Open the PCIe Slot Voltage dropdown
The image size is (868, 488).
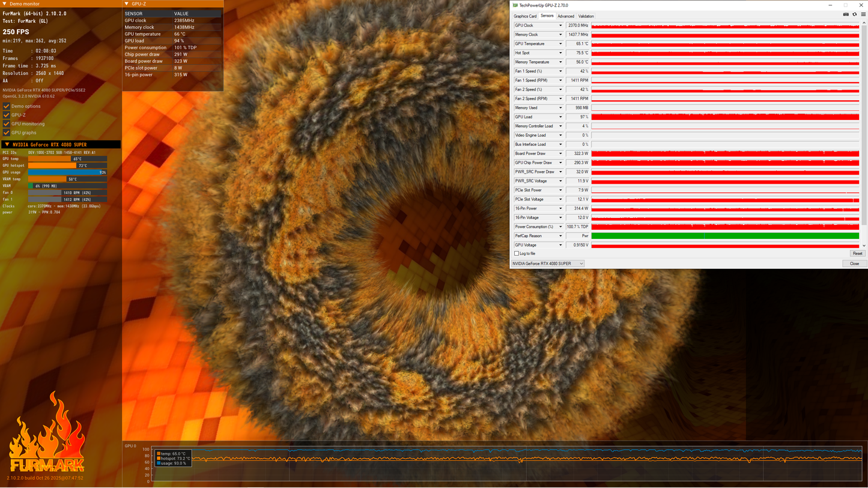pos(560,199)
